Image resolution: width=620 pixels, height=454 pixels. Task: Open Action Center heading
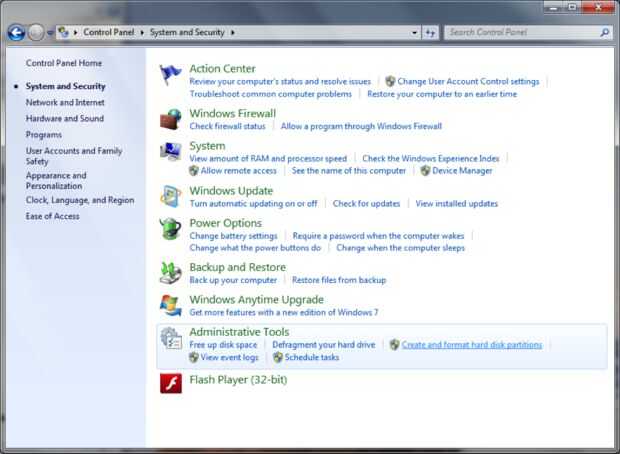tap(222, 68)
